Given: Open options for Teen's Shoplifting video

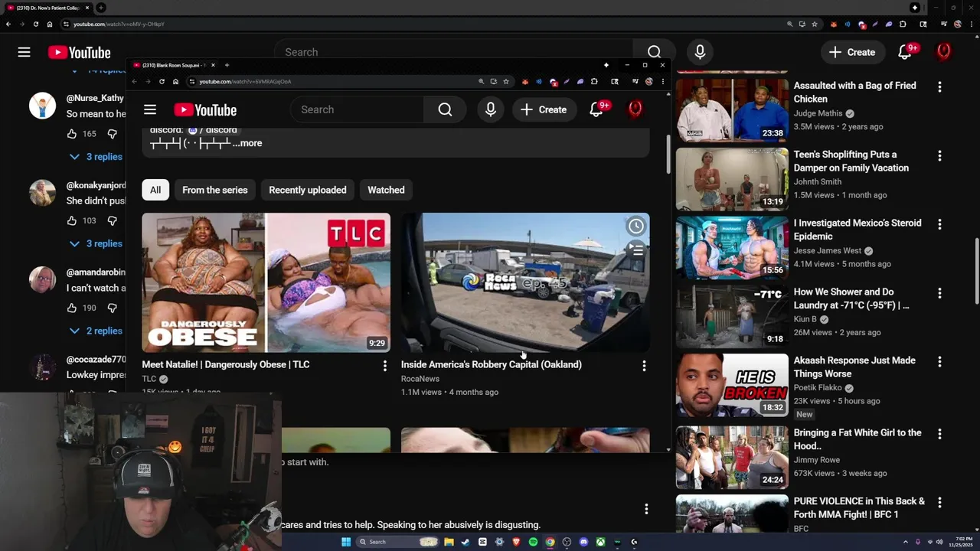Looking at the screenshot, I should pyautogui.click(x=939, y=156).
